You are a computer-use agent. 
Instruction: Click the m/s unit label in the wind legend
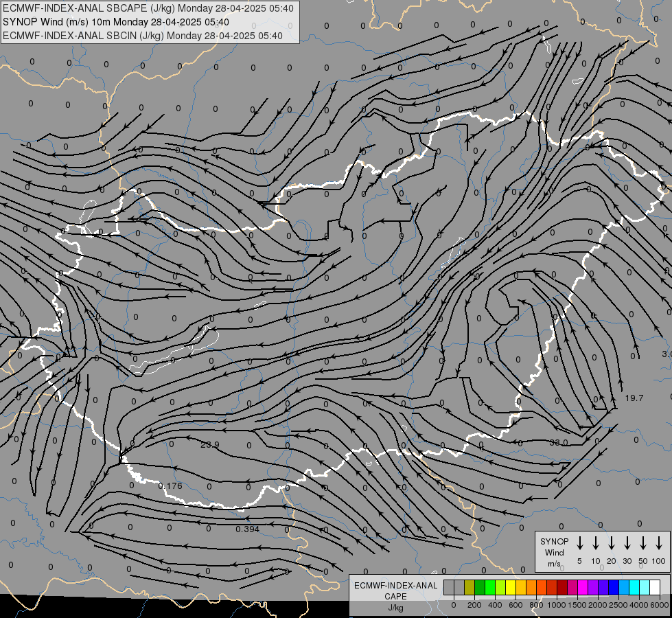click(554, 564)
